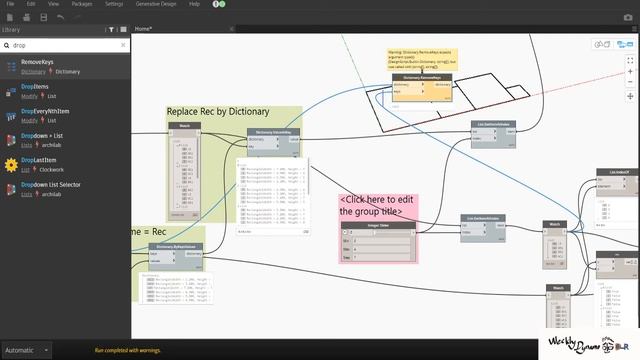Click the Open file toolbar icon
640x360 pixels.
click(27, 17)
